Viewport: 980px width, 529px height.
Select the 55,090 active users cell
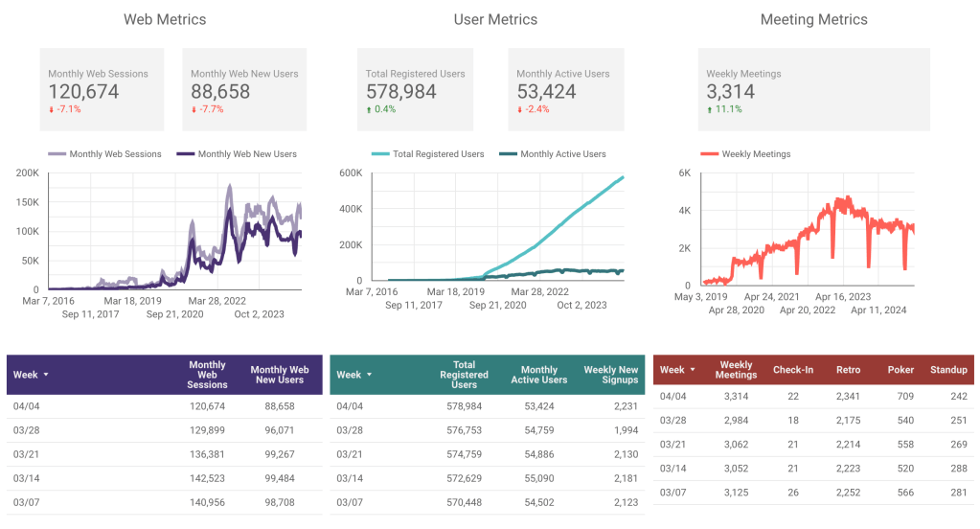pyautogui.click(x=538, y=478)
